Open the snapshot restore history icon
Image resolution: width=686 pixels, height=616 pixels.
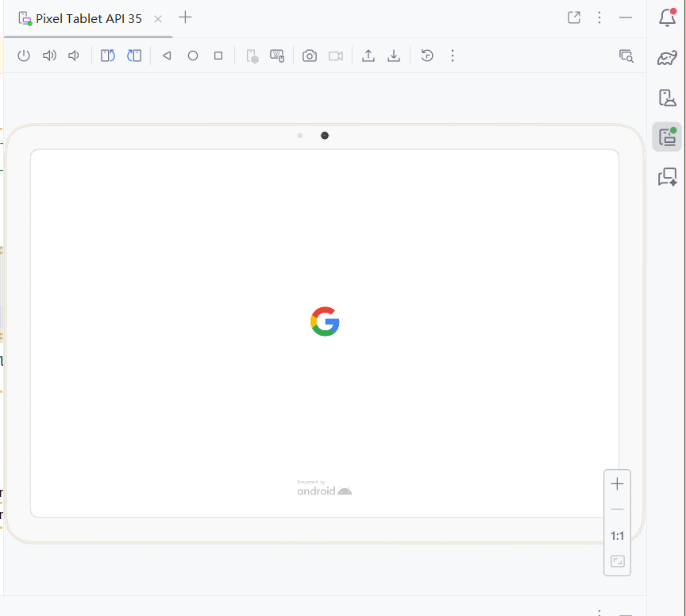coord(427,56)
